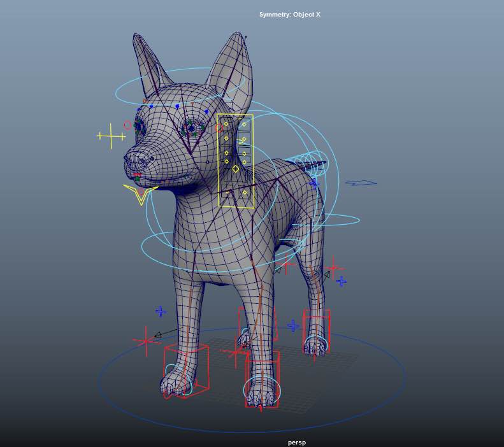Image resolution: width=504 pixels, height=447 pixels.
Task: Select the red box control on the front right paw
Action: click(262, 380)
